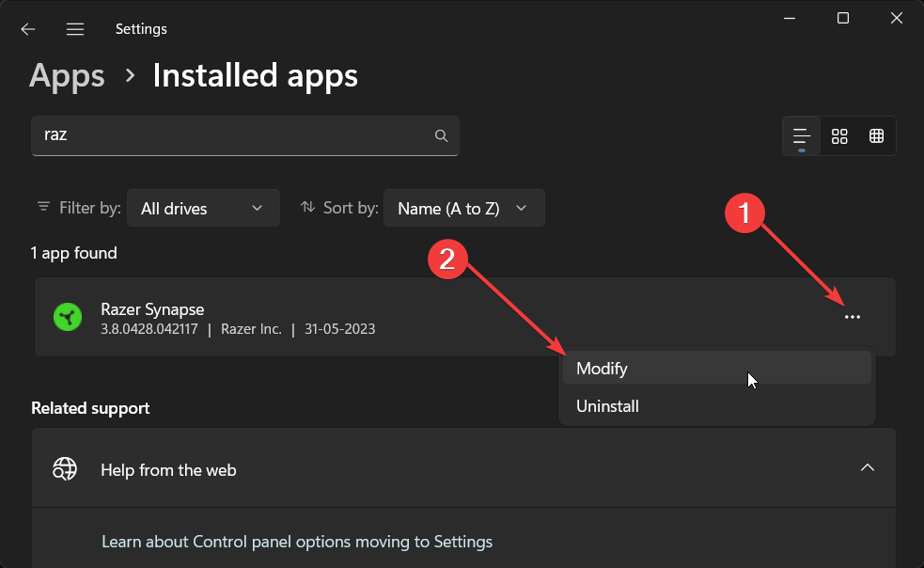Choose Modify from the context menu
Screen dimensions: 924x568
pyautogui.click(x=717, y=368)
